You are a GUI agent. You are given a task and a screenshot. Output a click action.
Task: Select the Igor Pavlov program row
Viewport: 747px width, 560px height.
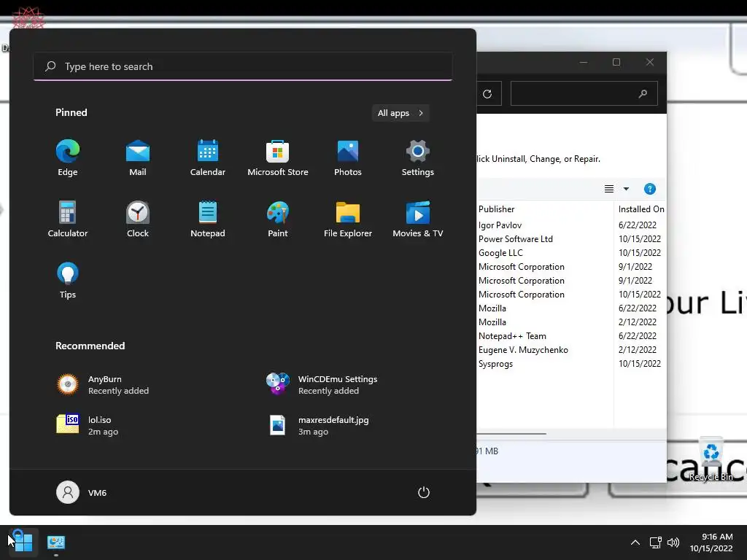(571, 225)
